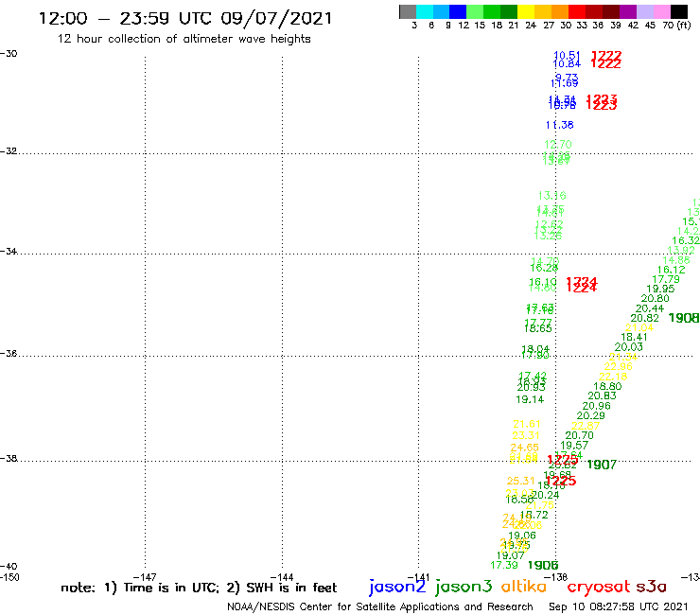The height and width of the screenshot is (615, 700).
Task: Click the 20.96 wave height value
Action: [x=597, y=406]
